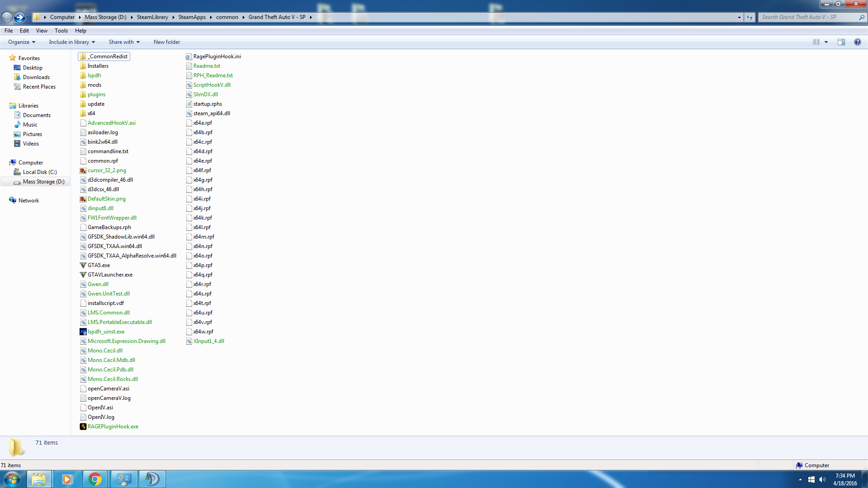
Task: Click the GTA5.exe file icon
Action: click(x=83, y=265)
